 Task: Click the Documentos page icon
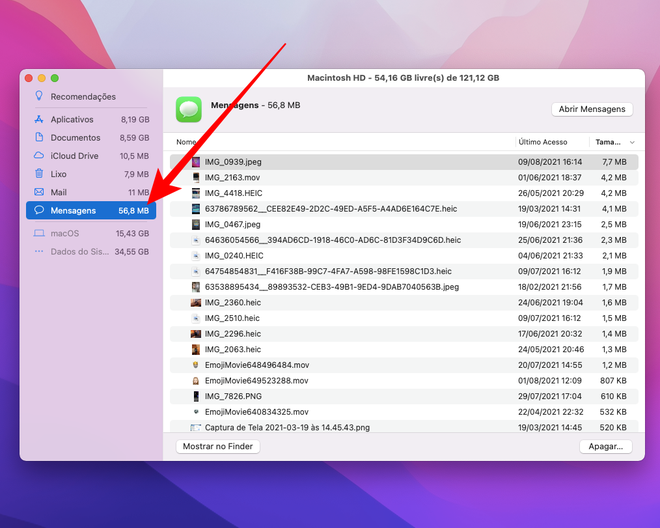39,137
